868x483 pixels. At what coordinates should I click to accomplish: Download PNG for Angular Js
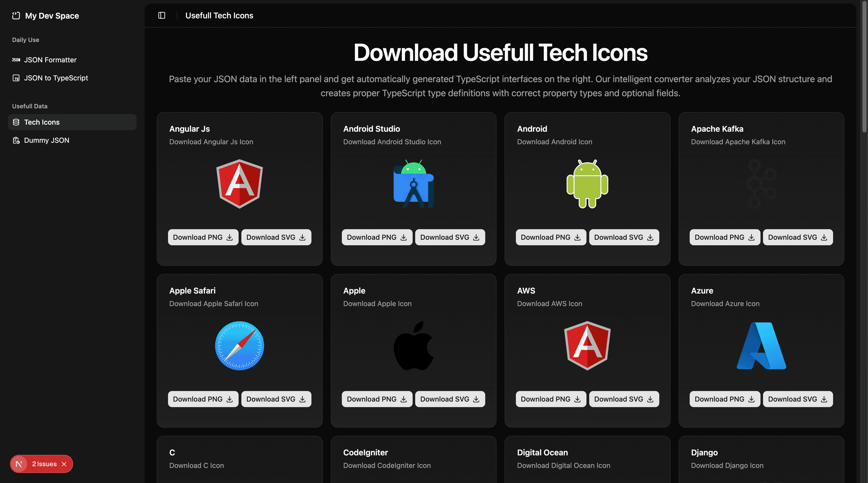point(202,237)
